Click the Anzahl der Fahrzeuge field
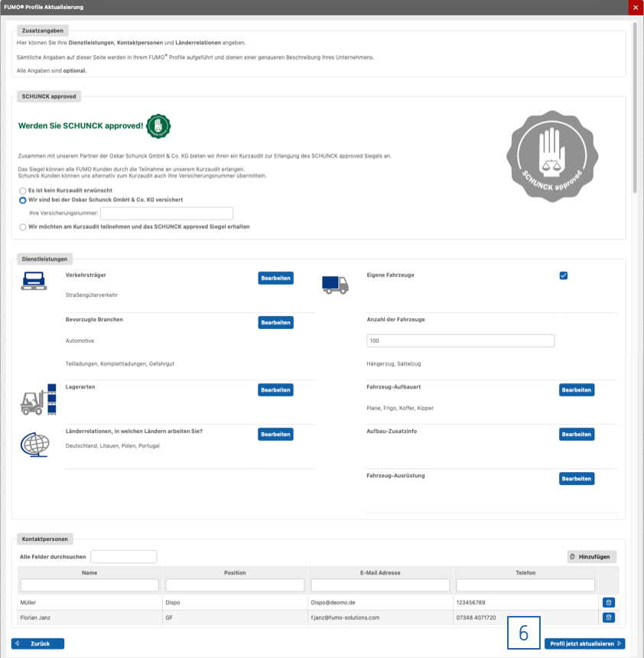 pyautogui.click(x=460, y=340)
